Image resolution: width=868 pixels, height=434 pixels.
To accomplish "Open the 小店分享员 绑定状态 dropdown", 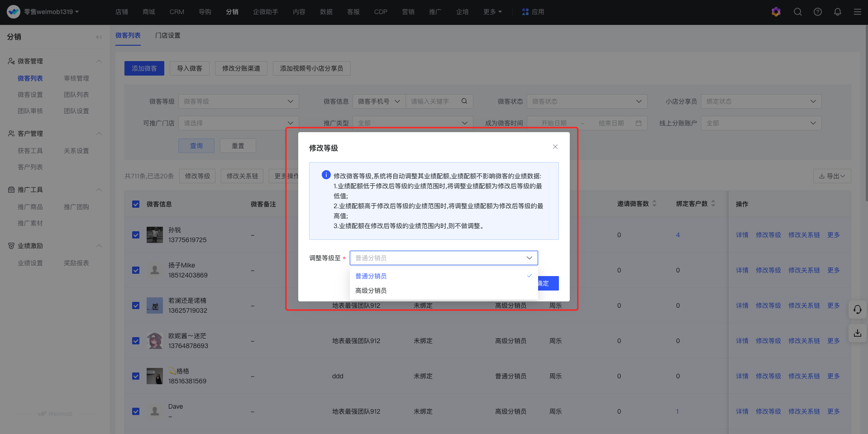I will click(x=761, y=101).
